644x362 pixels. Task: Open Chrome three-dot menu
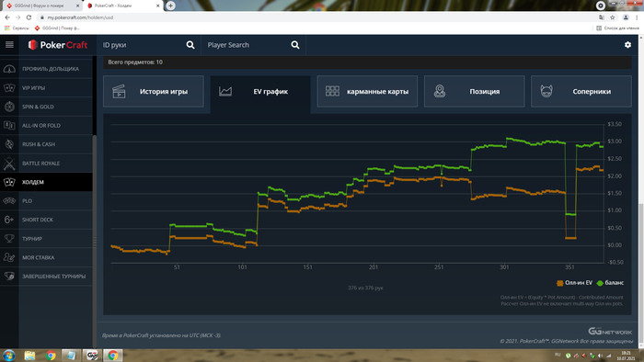637,17
